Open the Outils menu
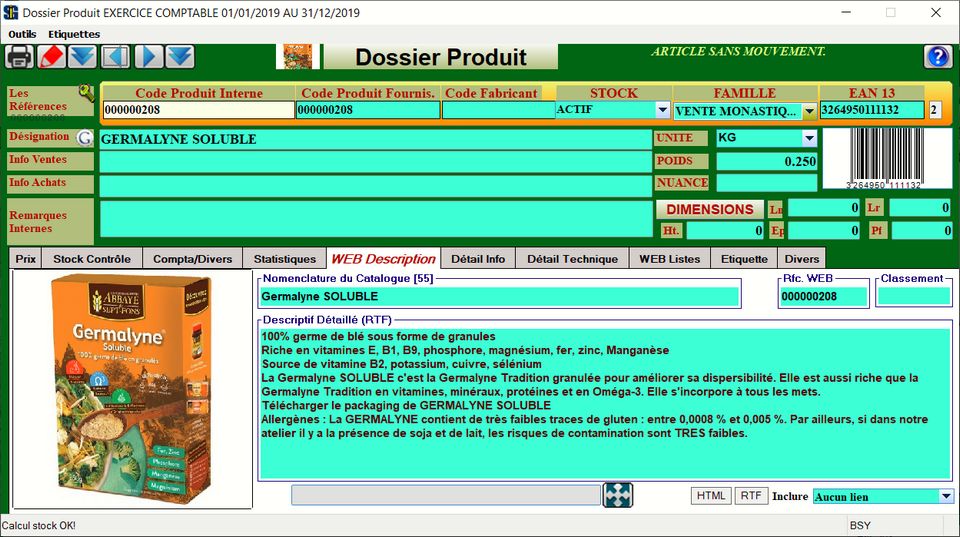960x537 pixels. point(22,34)
